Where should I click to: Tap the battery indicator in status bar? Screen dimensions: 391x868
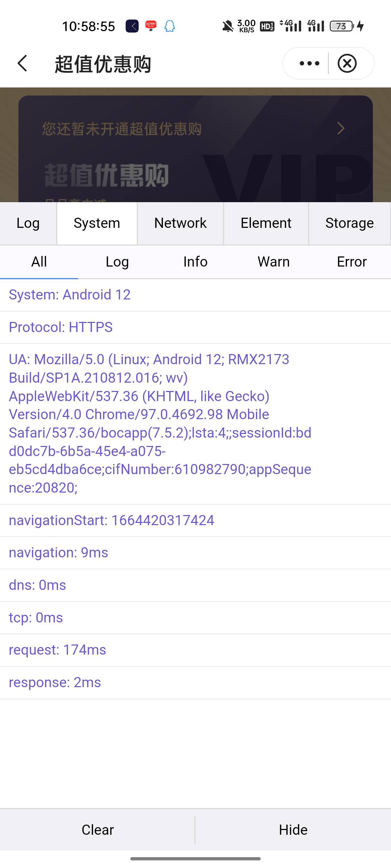341,26
